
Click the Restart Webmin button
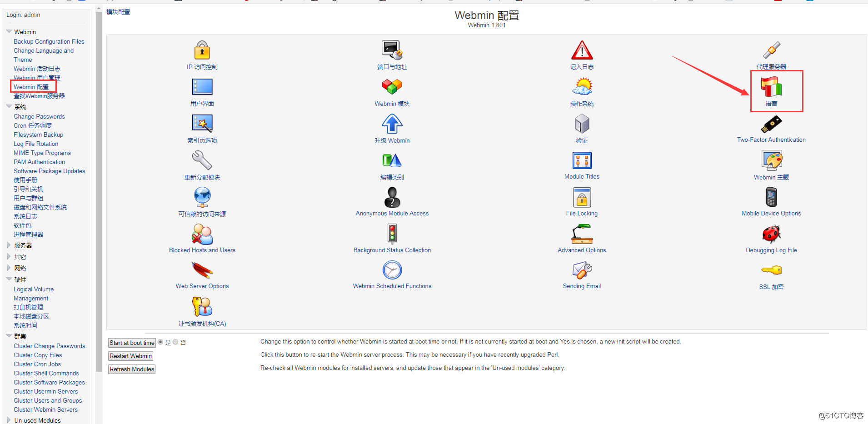point(130,356)
